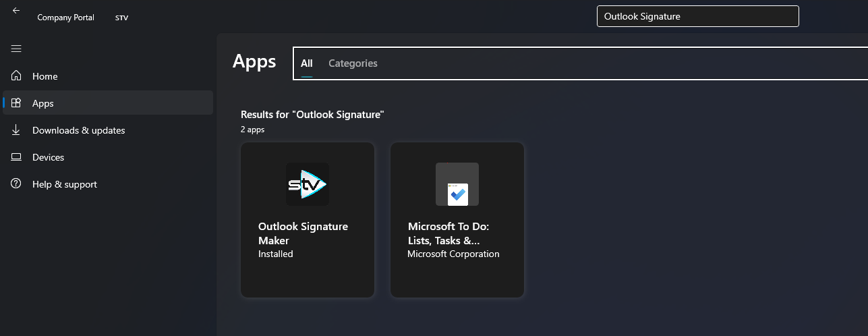Viewport: 868px width, 336px height.
Task: Open Home from the sidebar
Action: (x=108, y=76)
